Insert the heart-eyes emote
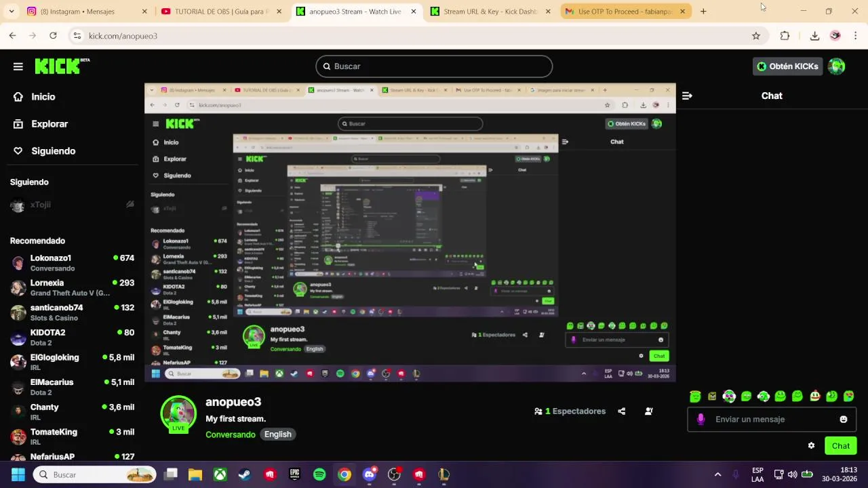Image resolution: width=868 pixels, height=488 pixels. click(x=849, y=396)
